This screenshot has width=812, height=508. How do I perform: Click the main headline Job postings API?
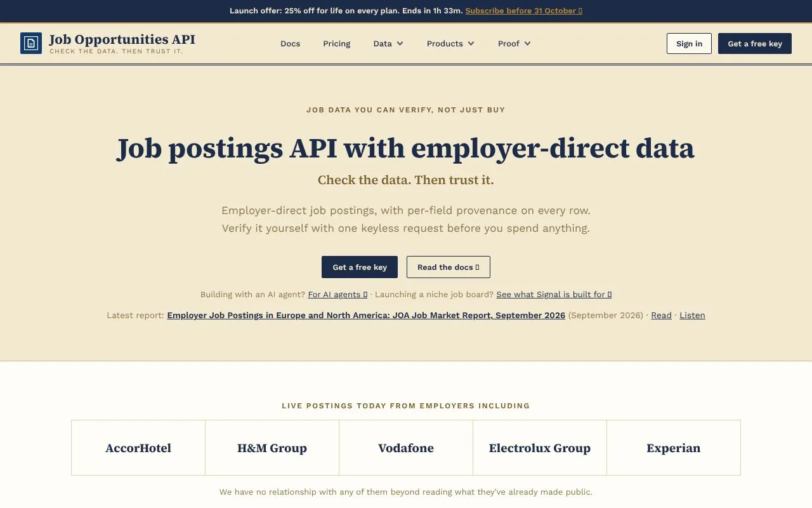point(406,149)
